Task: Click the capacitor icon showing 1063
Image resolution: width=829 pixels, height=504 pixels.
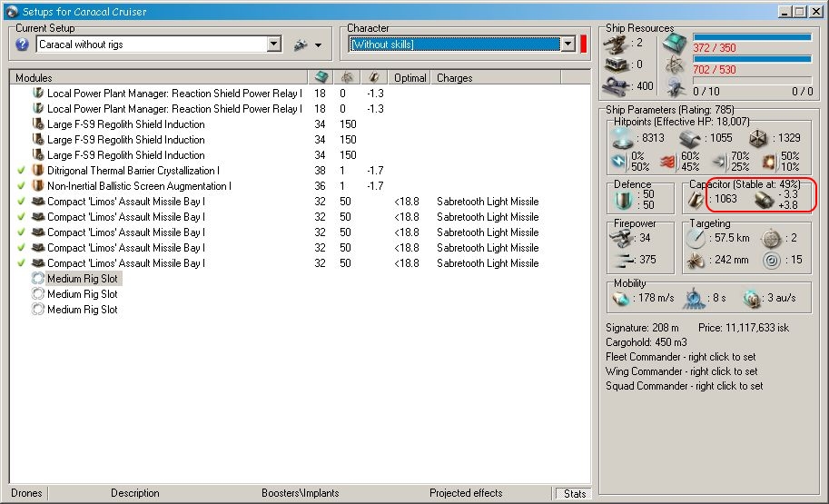Action: (x=698, y=199)
